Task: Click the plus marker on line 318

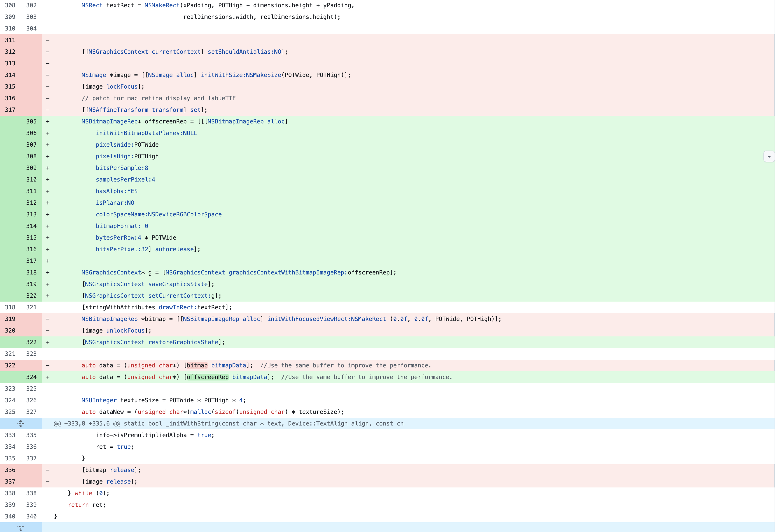Action: click(48, 272)
